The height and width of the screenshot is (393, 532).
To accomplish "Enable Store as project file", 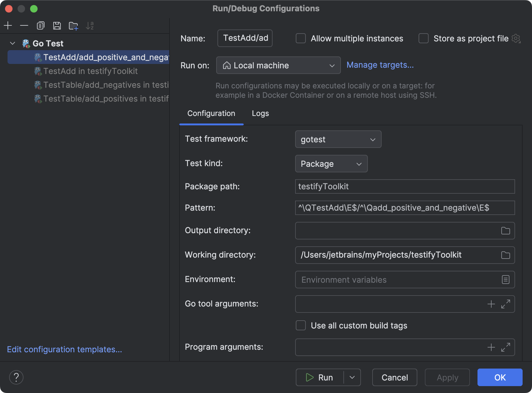I will 423,38.
